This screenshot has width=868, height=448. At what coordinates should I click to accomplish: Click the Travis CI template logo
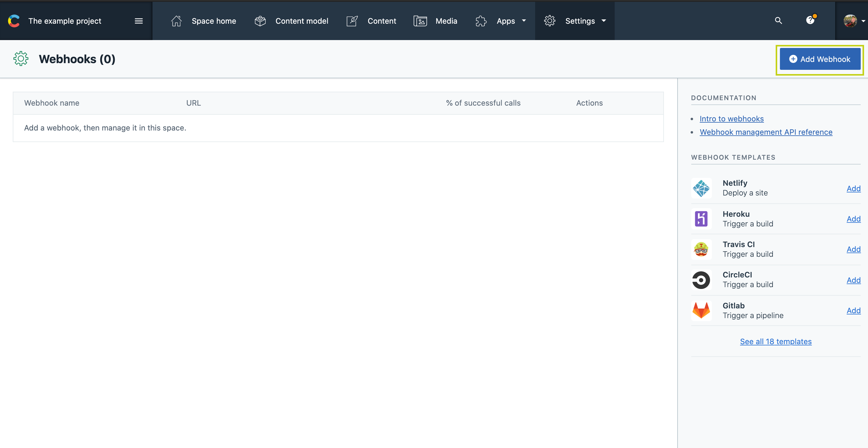click(x=701, y=249)
